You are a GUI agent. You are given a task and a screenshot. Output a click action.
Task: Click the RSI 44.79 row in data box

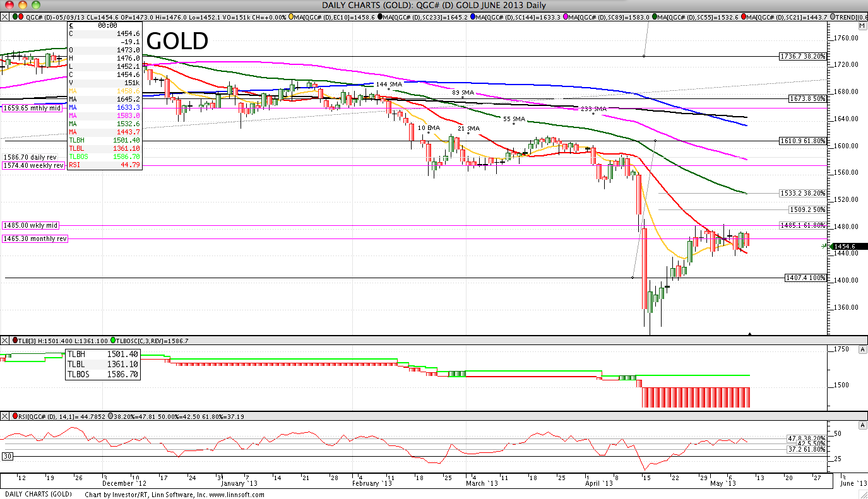104,165
